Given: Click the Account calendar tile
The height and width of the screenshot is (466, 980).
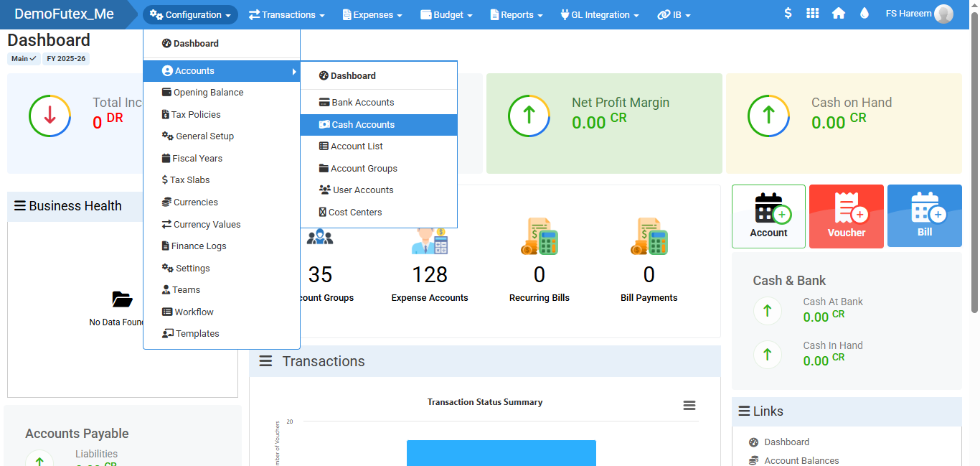Looking at the screenshot, I should click(x=768, y=216).
